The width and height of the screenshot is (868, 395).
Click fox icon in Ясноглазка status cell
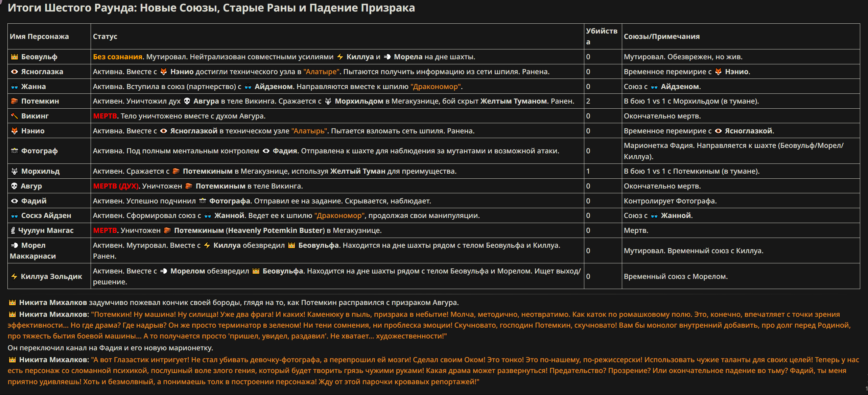click(164, 72)
